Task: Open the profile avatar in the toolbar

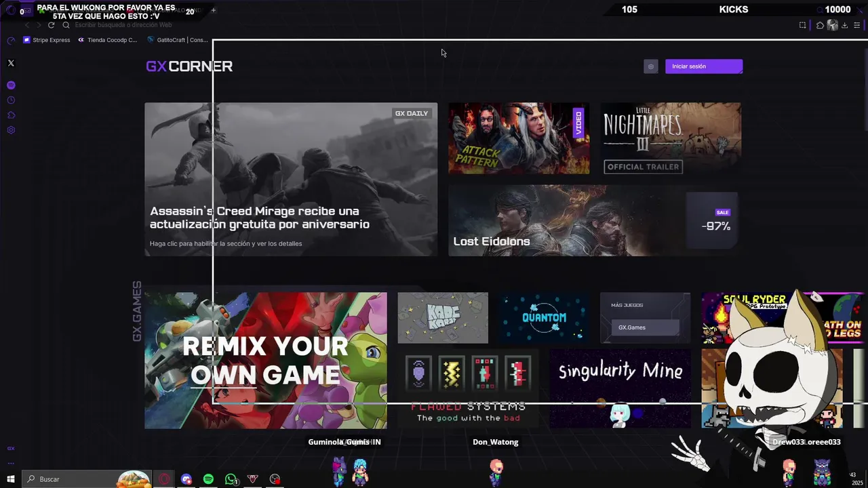Action: click(x=833, y=25)
